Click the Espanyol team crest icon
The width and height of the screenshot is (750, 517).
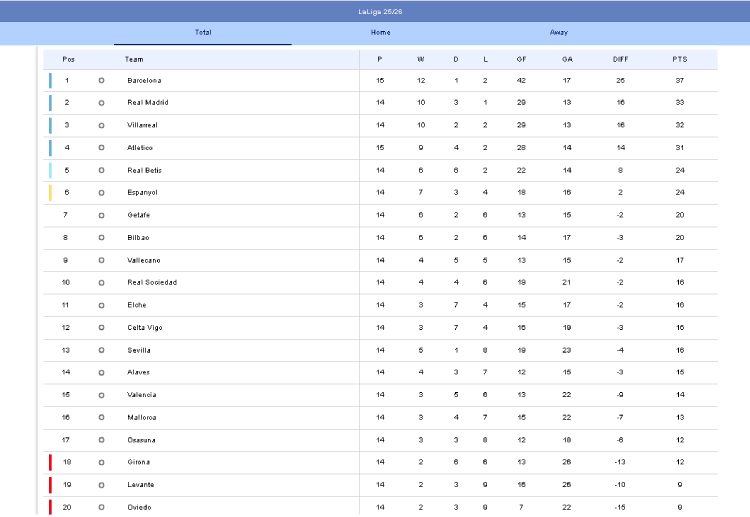click(x=101, y=193)
